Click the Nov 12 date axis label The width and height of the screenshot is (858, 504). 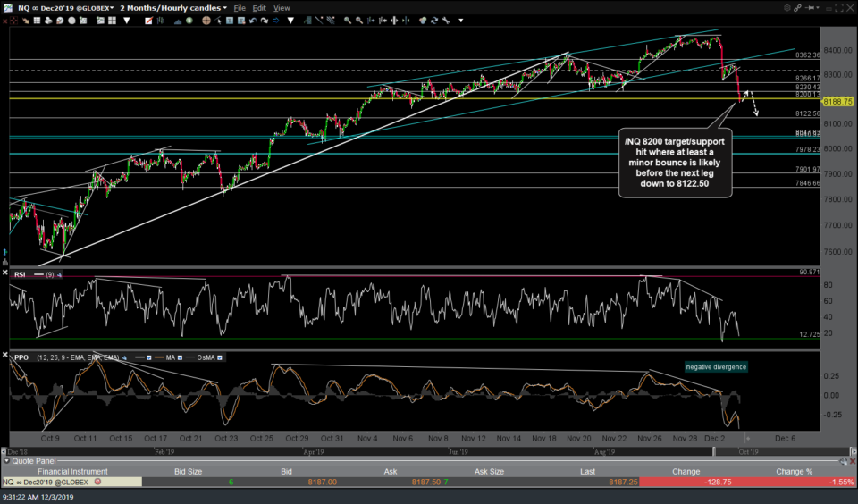click(474, 439)
